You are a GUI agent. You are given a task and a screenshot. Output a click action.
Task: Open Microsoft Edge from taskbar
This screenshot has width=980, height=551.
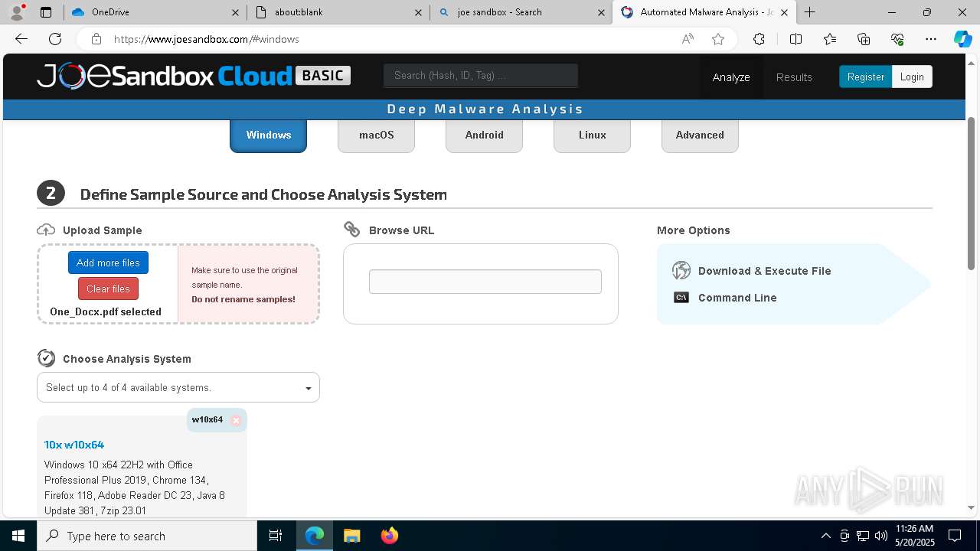click(x=315, y=536)
